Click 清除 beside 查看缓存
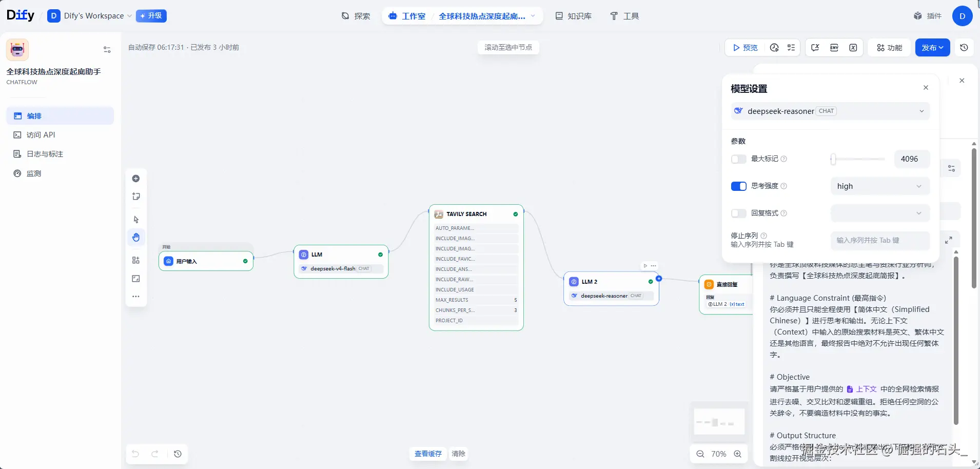 coord(458,454)
